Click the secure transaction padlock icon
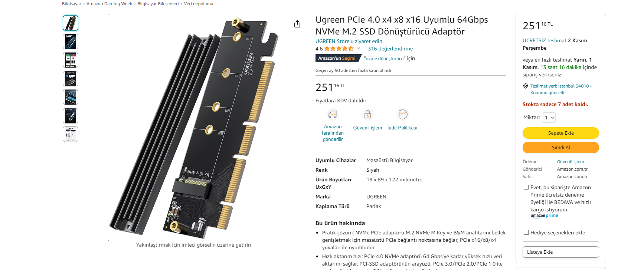 point(367,114)
